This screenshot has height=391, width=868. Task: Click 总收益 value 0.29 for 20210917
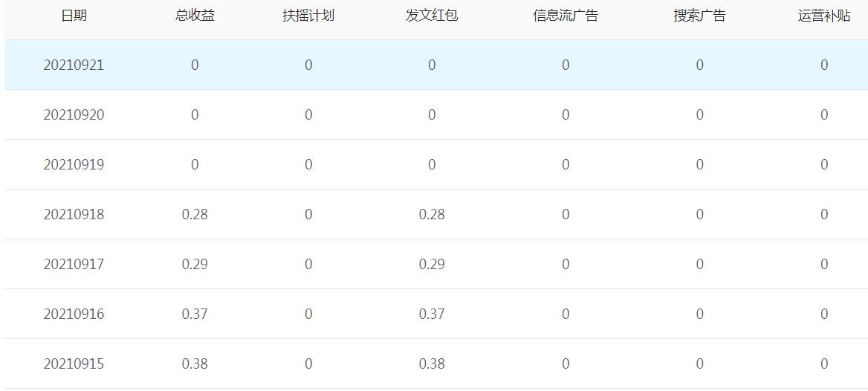point(195,265)
